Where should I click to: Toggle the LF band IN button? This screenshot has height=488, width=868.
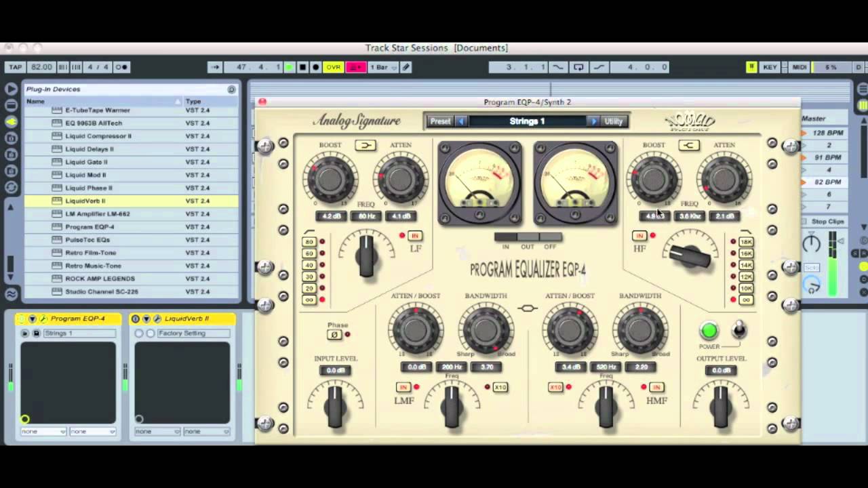coord(415,236)
